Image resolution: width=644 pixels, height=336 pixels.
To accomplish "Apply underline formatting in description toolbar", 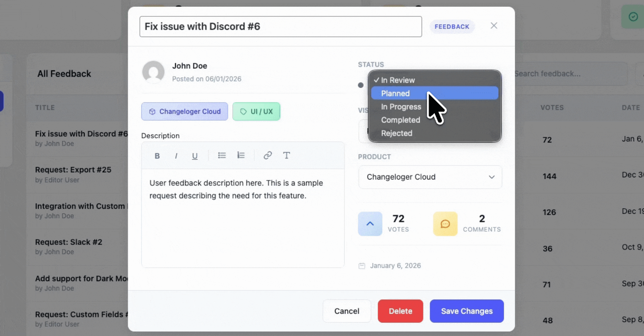I will point(195,156).
